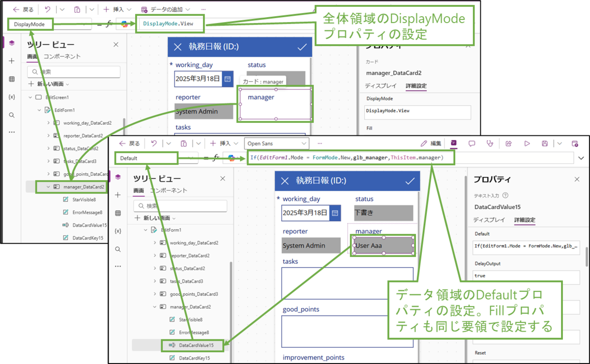Image resolution: width=590 pixels, height=364 pixels.
Task: Click the User Aaa text input on lower canvas
Action: [383, 246]
